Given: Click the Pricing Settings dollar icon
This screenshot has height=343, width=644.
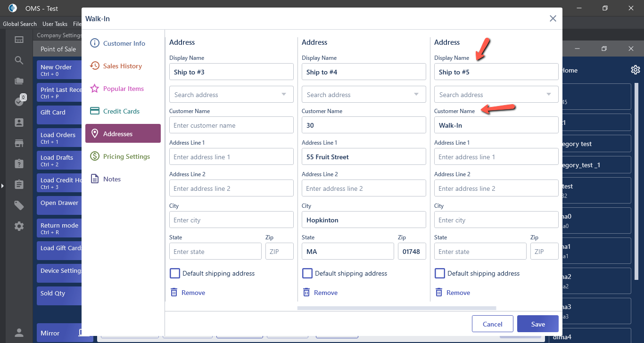Looking at the screenshot, I should coord(95,156).
